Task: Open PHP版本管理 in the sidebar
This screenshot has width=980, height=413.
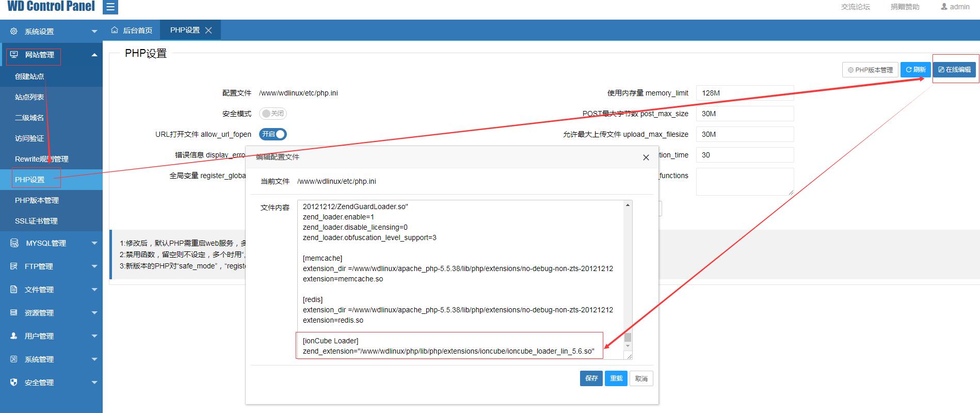Action: 37,200
